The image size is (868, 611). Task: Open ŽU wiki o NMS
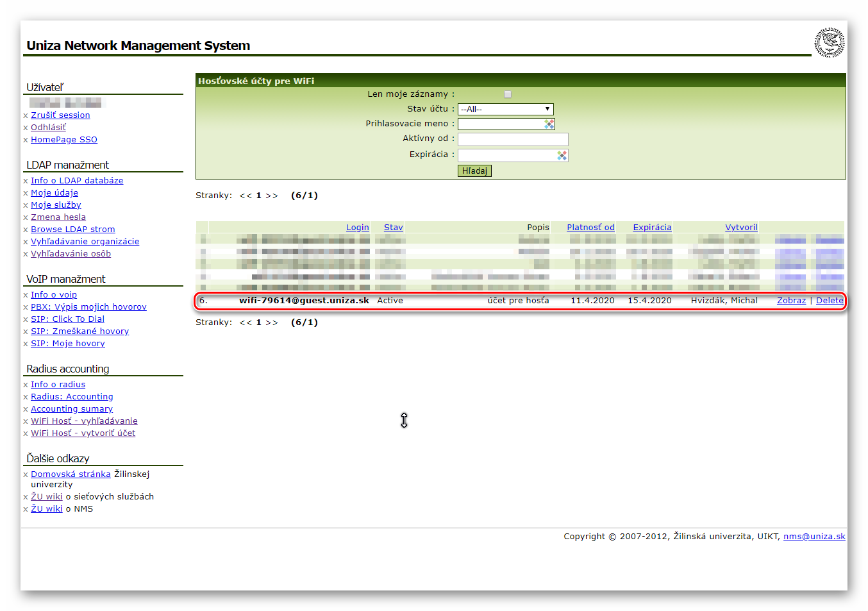tap(47, 509)
